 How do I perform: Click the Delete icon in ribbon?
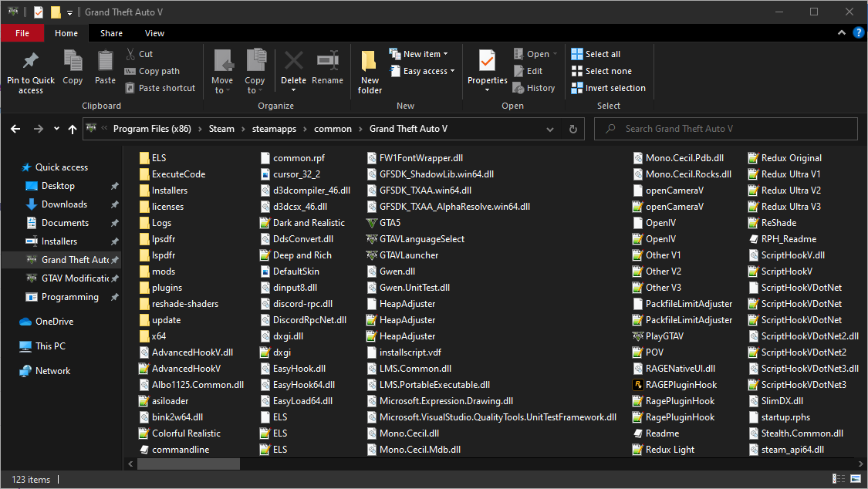pos(293,61)
